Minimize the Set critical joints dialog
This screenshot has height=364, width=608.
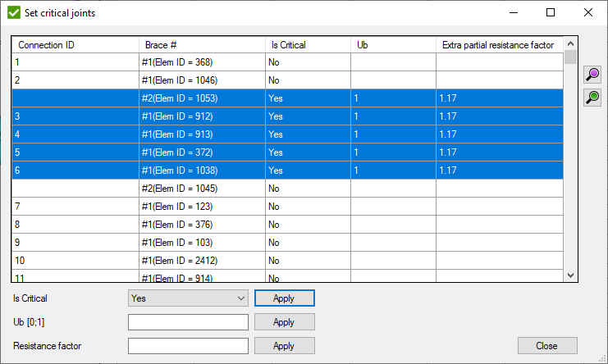513,12
